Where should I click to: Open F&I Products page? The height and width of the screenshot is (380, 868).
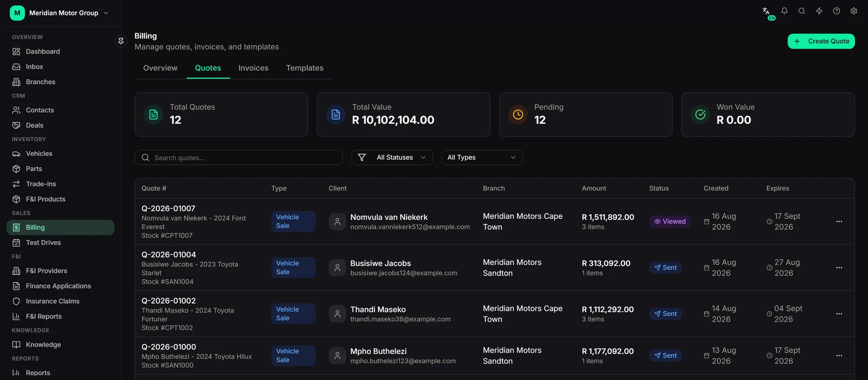click(60, 199)
